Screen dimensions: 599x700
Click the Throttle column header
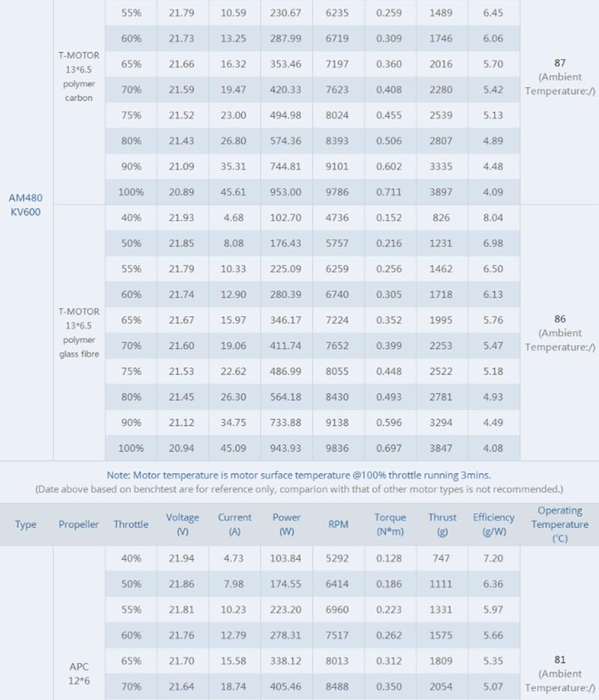131,524
